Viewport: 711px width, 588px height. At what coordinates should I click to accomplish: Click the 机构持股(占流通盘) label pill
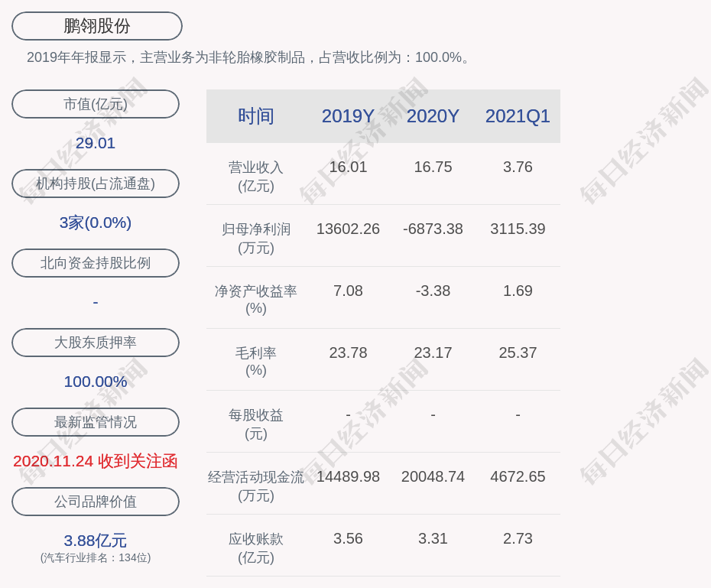pos(96,184)
